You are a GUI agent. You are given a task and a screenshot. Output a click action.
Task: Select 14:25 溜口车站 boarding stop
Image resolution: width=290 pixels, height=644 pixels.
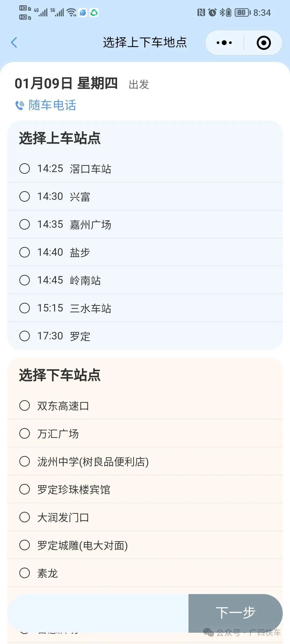pyautogui.click(x=145, y=169)
